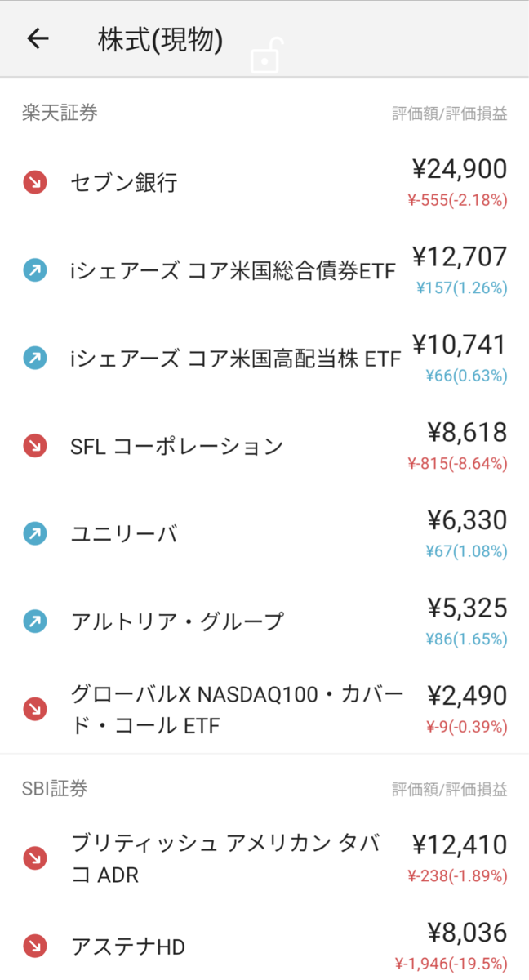Screen dimensions: 529x980
Task: Tap red down-arrow icon beside アステナHD
Action: point(35,947)
